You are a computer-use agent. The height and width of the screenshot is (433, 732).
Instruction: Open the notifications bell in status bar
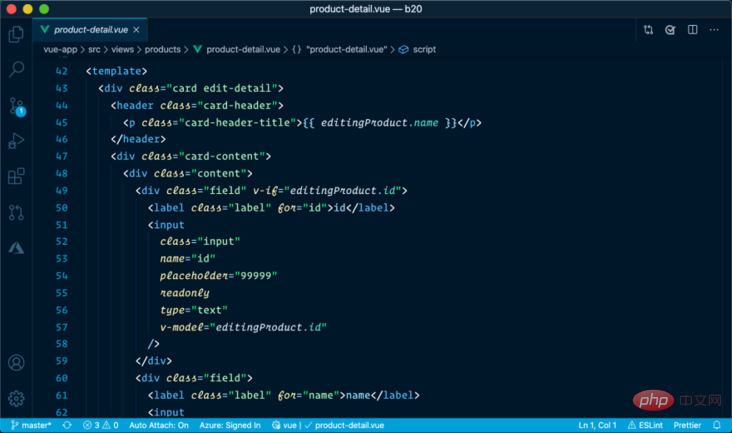718,425
